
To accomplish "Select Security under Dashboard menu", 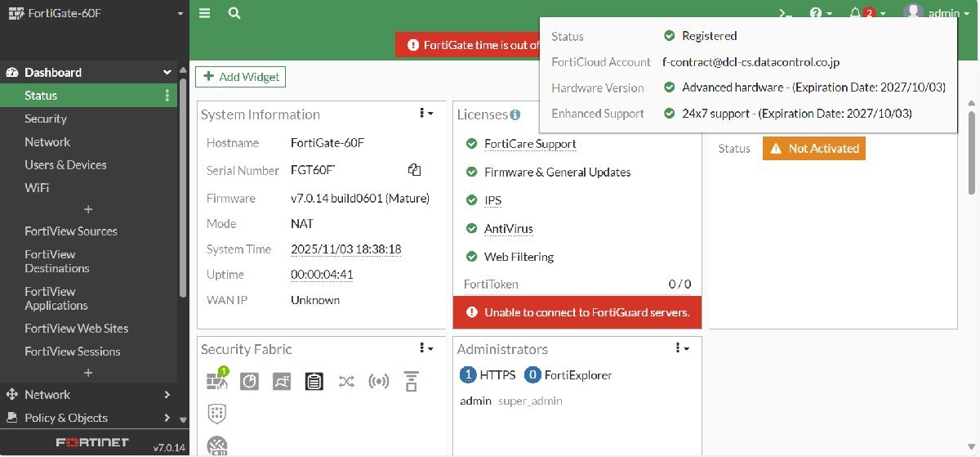I will [46, 119].
